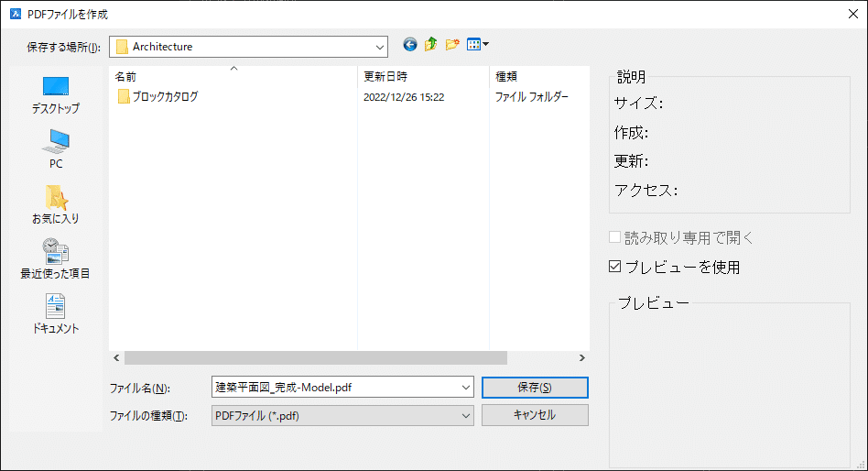Open デスクトップ in the places sidebar
The image size is (868, 471).
pyautogui.click(x=55, y=95)
